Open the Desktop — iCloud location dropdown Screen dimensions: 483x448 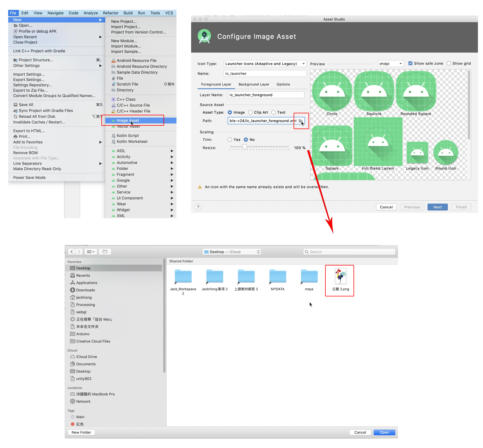pos(232,252)
